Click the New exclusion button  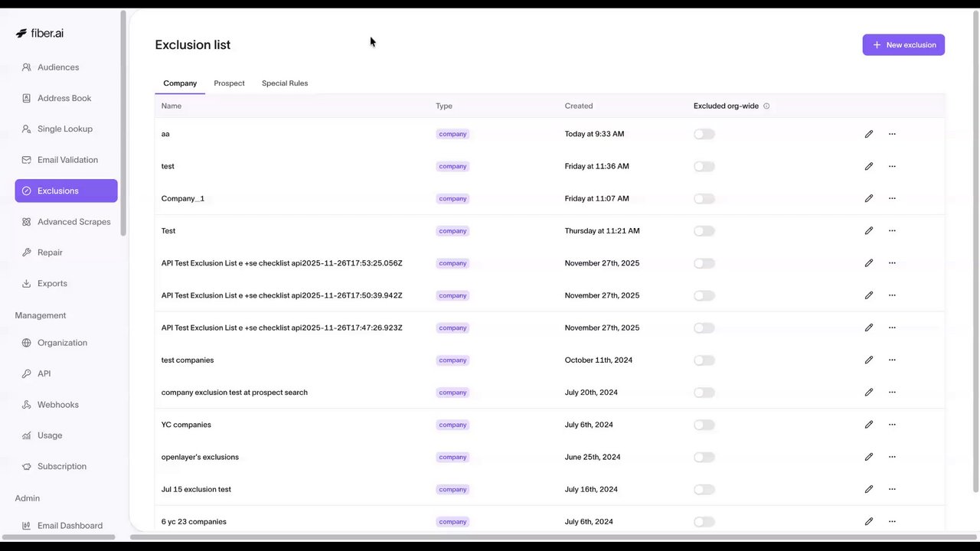(903, 45)
